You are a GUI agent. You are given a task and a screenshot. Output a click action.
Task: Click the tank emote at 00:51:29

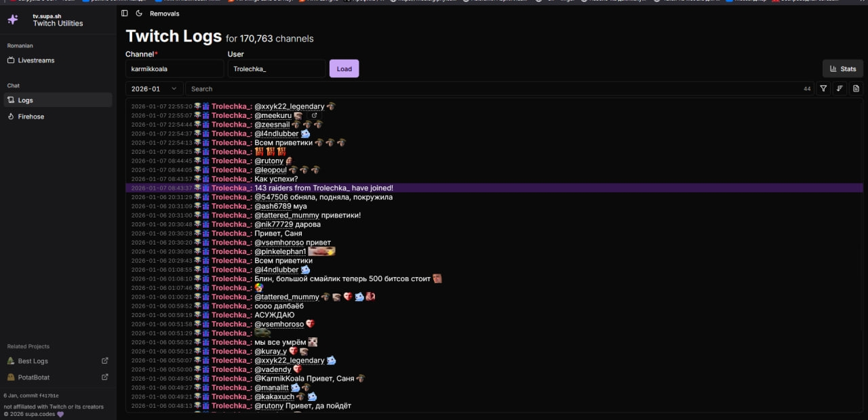[262, 333]
